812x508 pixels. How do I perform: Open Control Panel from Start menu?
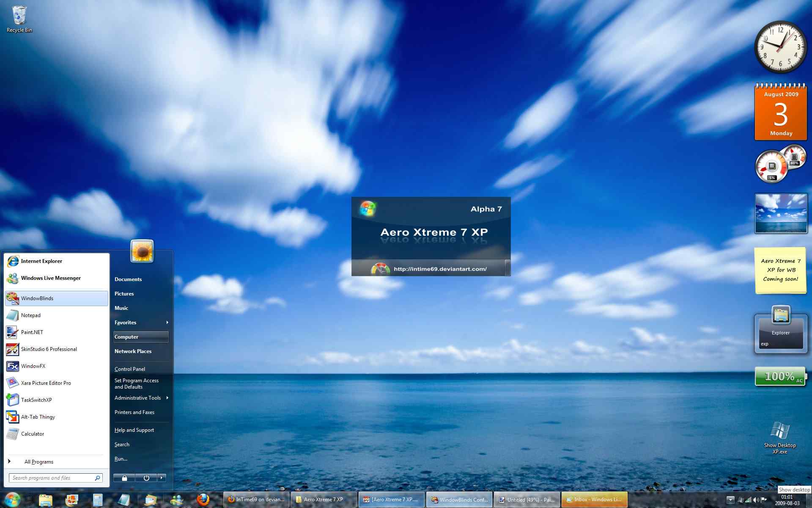coord(129,369)
